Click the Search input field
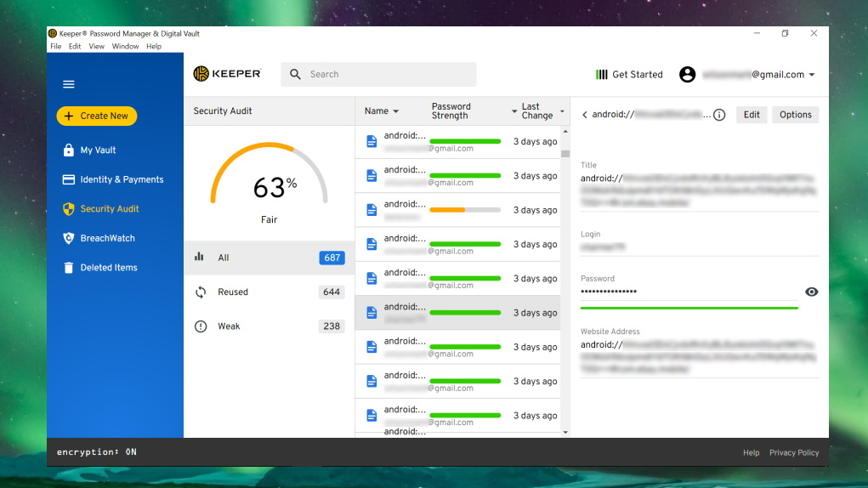Viewport: 868px width, 488px height. pos(378,74)
